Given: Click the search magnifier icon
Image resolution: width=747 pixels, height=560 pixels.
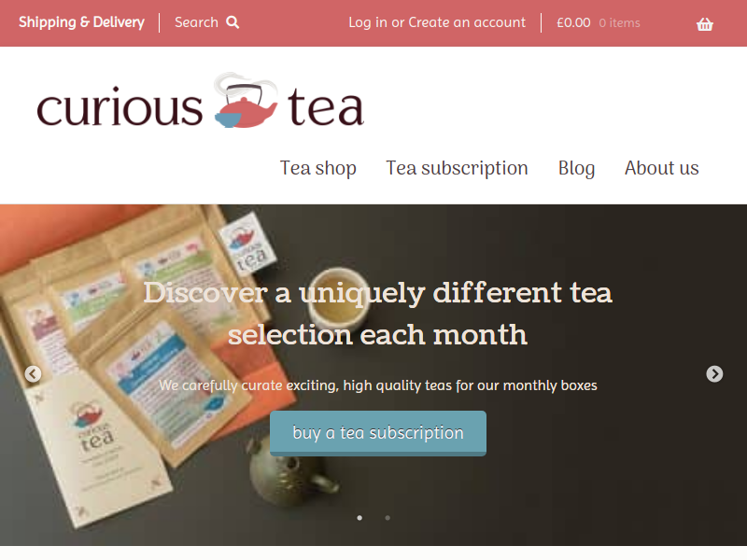Looking at the screenshot, I should coord(233,22).
